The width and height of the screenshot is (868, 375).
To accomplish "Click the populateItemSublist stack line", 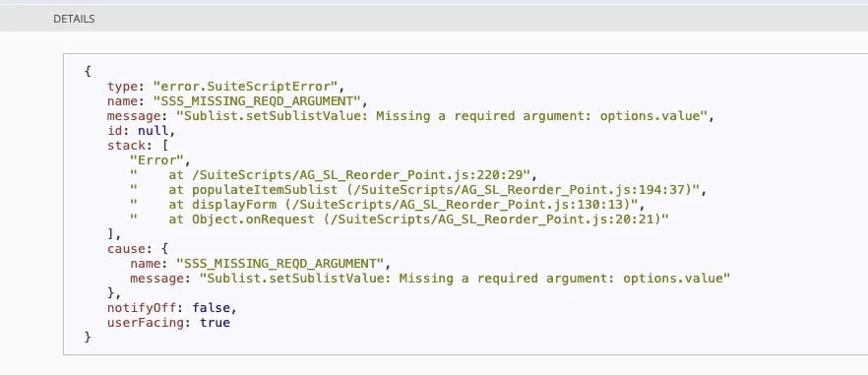I will click(x=418, y=189).
